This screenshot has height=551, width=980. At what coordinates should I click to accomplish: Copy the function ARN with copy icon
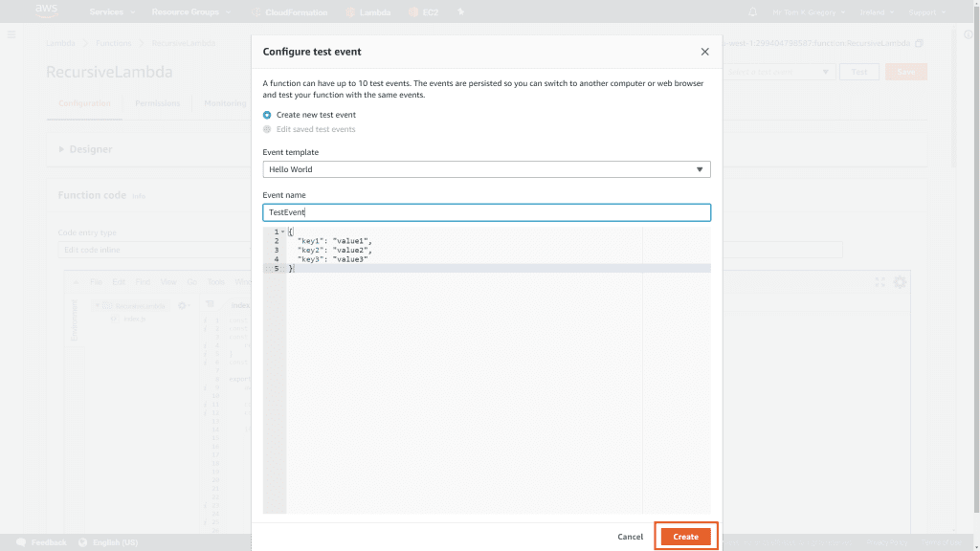point(920,43)
